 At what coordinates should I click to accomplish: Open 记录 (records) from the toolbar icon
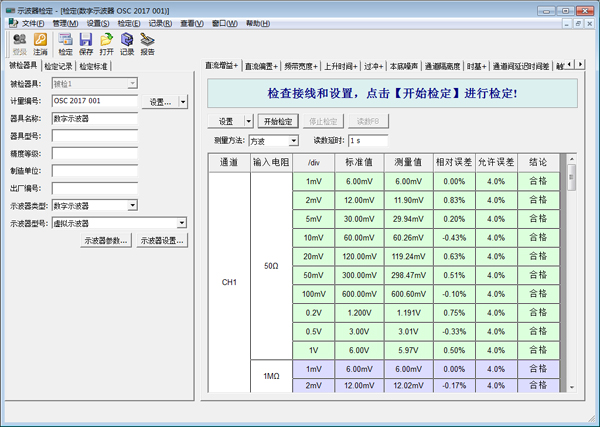pyautogui.click(x=127, y=43)
